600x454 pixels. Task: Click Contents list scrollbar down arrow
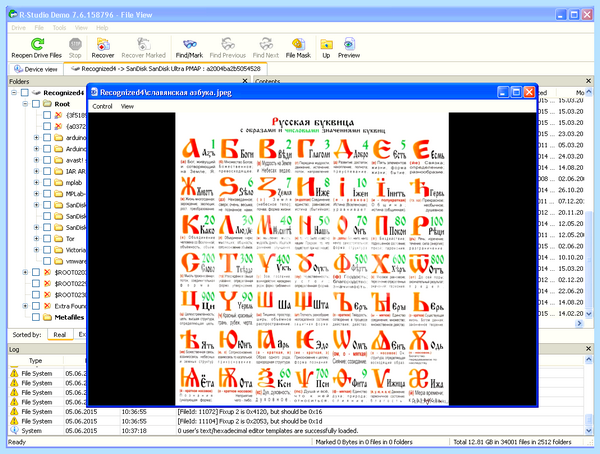pyautogui.click(x=589, y=313)
